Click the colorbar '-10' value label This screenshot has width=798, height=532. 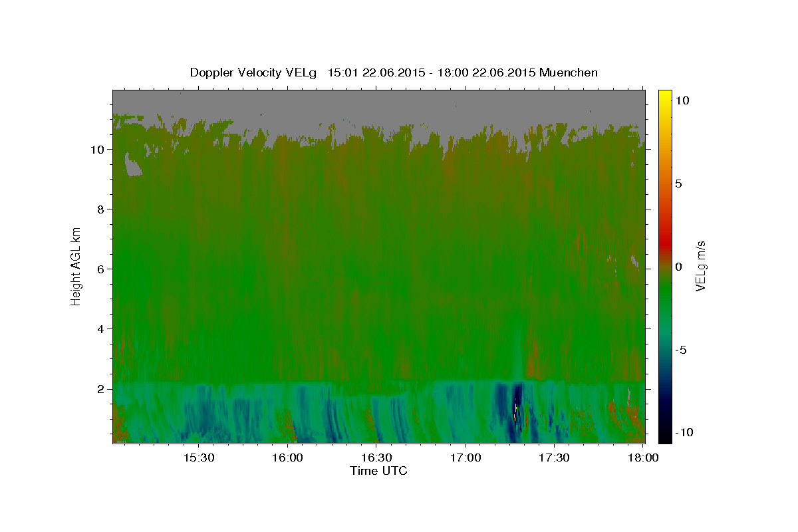point(684,433)
